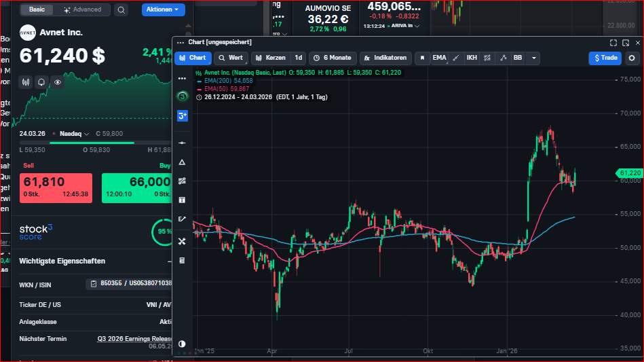Click the chart window fullscreen icon

pos(613,42)
